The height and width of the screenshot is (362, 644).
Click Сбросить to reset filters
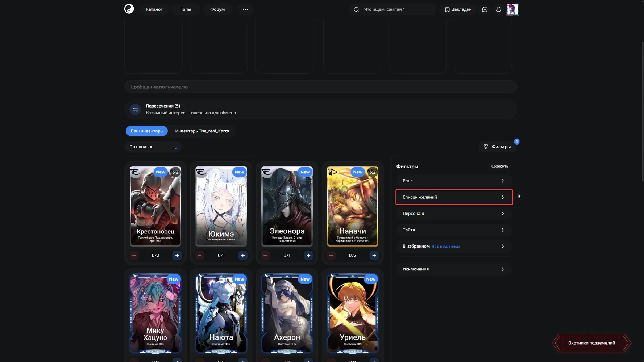pos(499,166)
